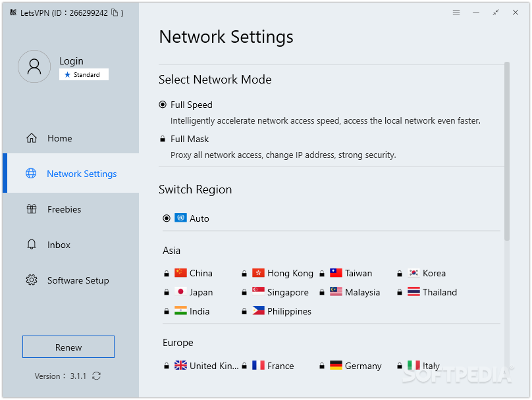Click the Login link

[x=71, y=61]
